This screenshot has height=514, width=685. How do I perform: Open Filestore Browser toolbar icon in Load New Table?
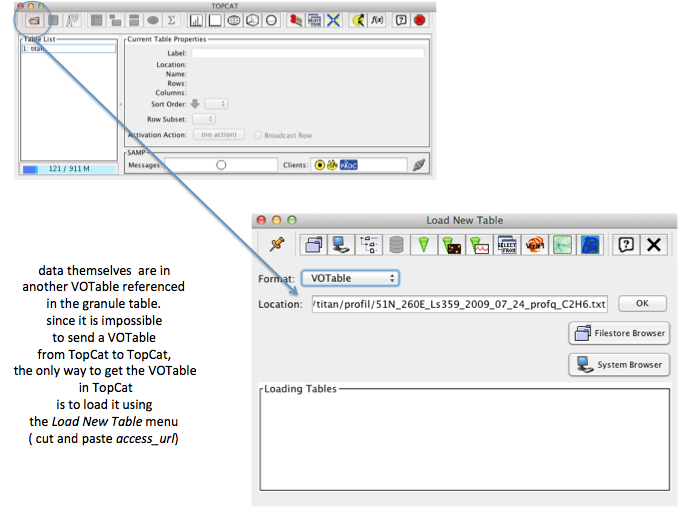pyautogui.click(x=314, y=245)
